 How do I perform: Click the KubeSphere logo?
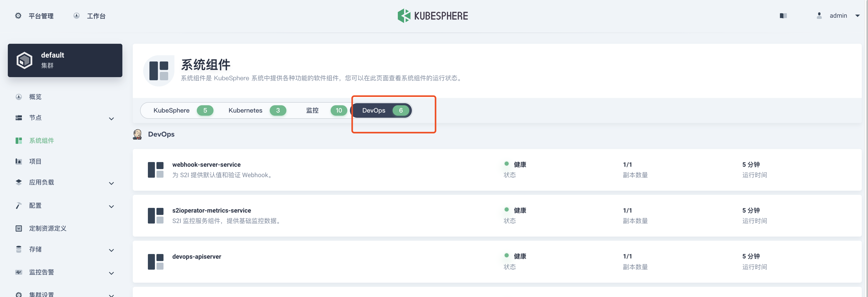[x=433, y=16]
